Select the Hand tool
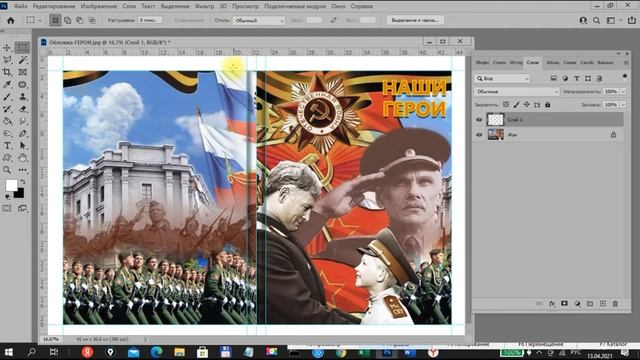Image resolution: width=640 pixels, height=360 pixels. coord(22,158)
